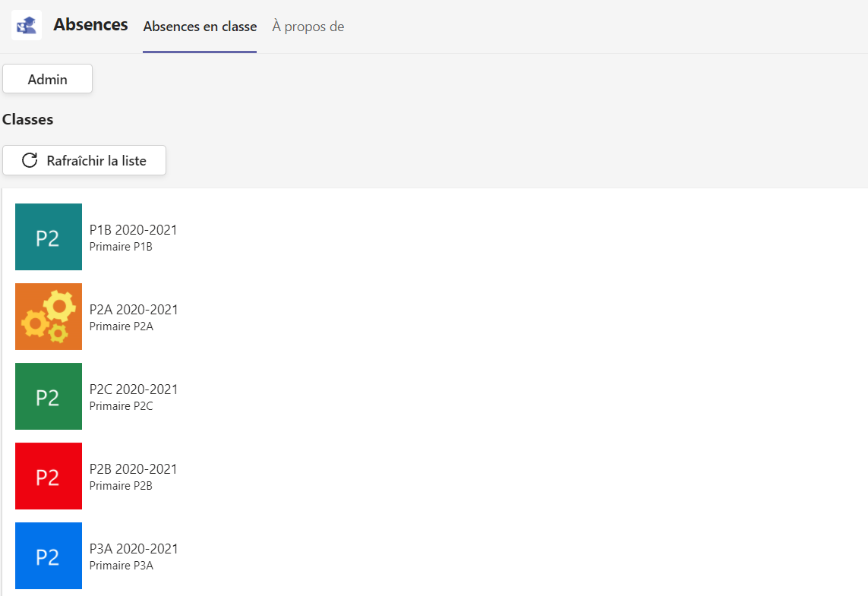Select the red P2B class tile
868x596 pixels.
(48, 476)
